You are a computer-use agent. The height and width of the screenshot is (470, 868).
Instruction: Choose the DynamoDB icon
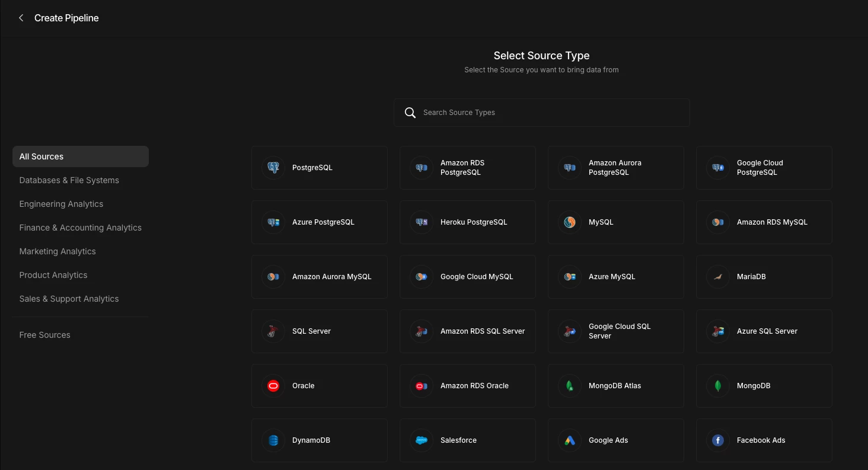[x=273, y=440]
